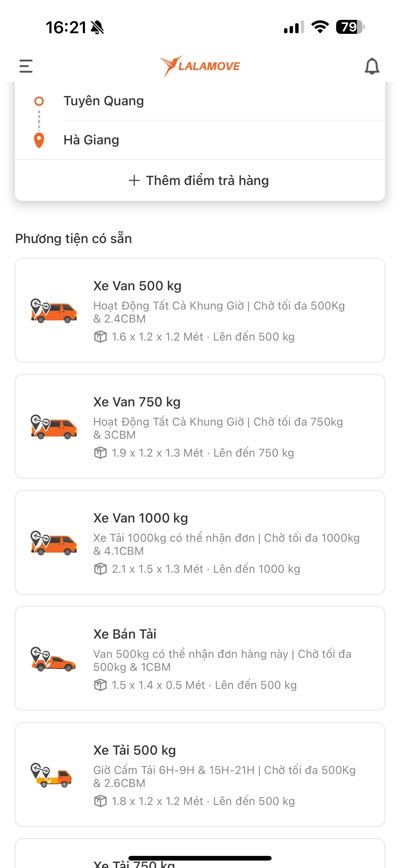Viewport: 400px width, 868px height.
Task: Select the Xe Van 750 kg option
Action: pos(200,426)
